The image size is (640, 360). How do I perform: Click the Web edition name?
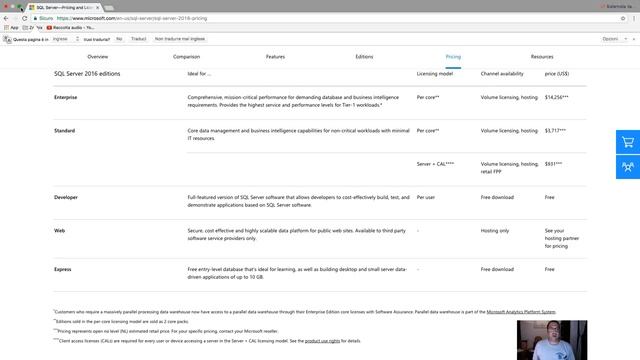60,231
